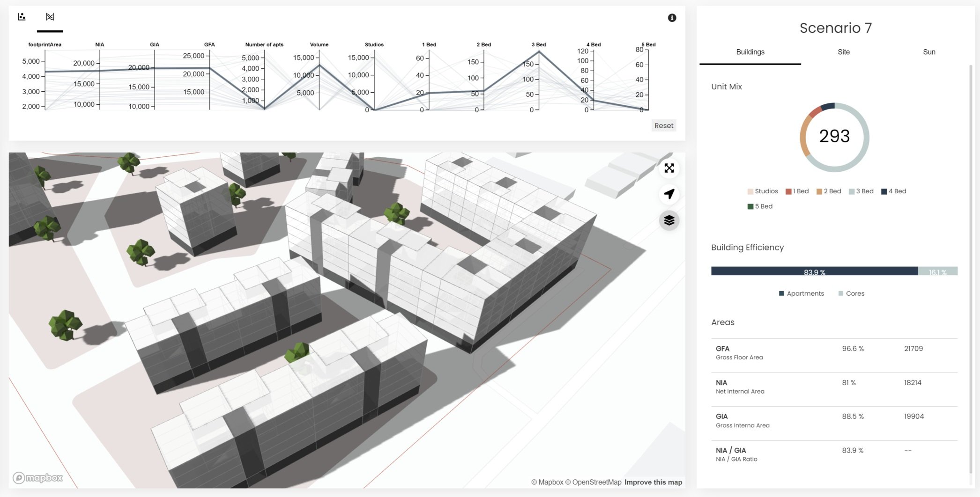Click the Mapbox logo on the map

(38, 478)
